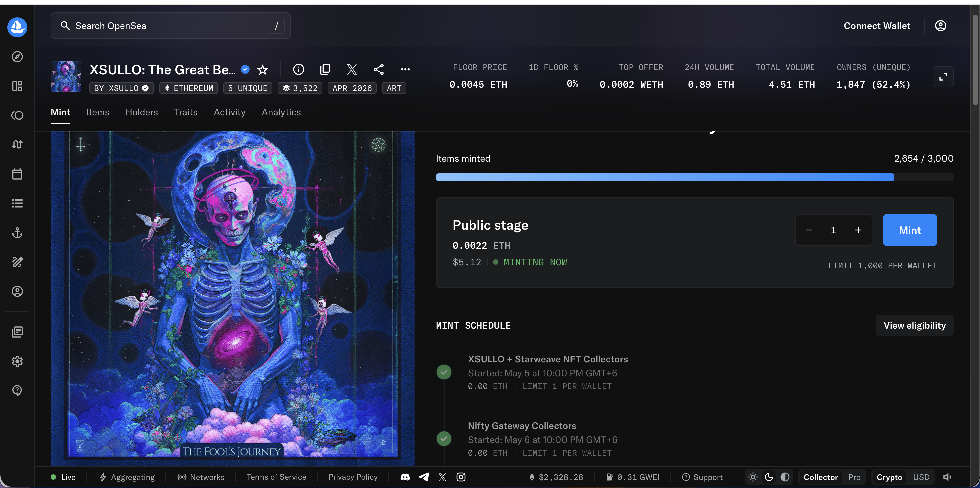Open the Settings gear in sidebar
The height and width of the screenshot is (488, 980).
[x=17, y=361]
